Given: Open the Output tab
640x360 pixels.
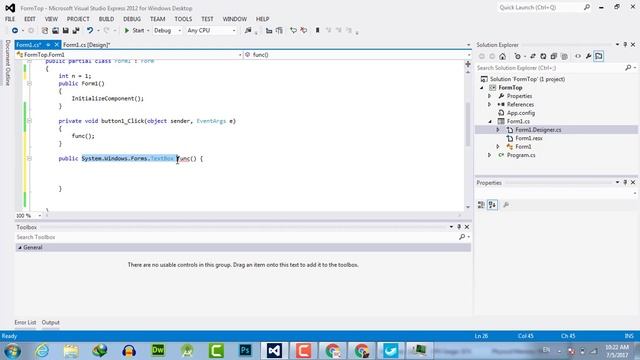Looking at the screenshot, I should (51, 322).
